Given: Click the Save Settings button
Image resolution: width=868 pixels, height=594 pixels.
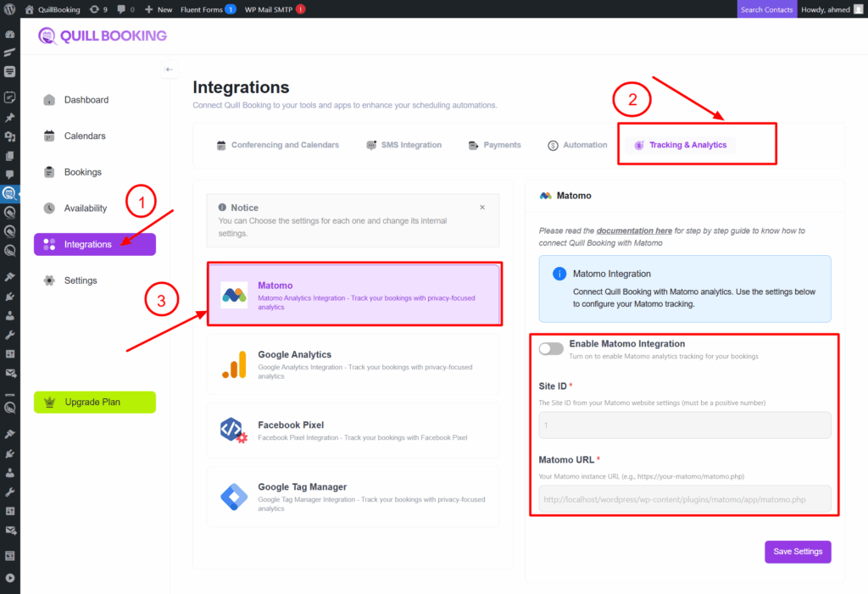Looking at the screenshot, I should coord(798,552).
